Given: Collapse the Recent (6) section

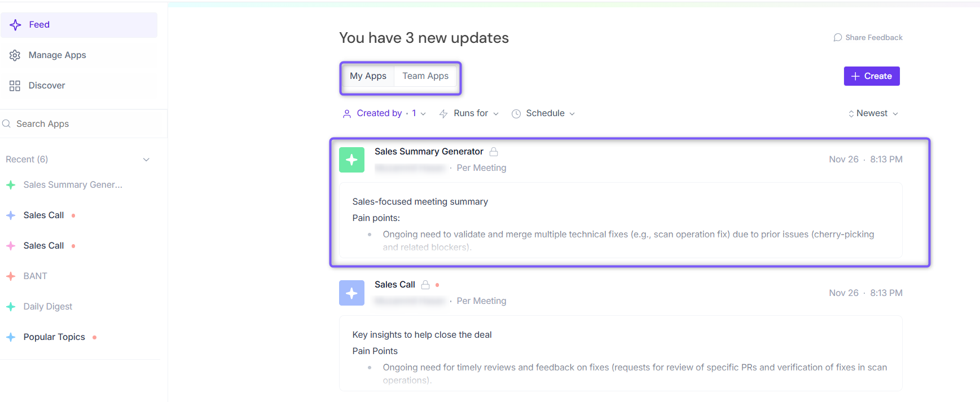Looking at the screenshot, I should click(146, 160).
